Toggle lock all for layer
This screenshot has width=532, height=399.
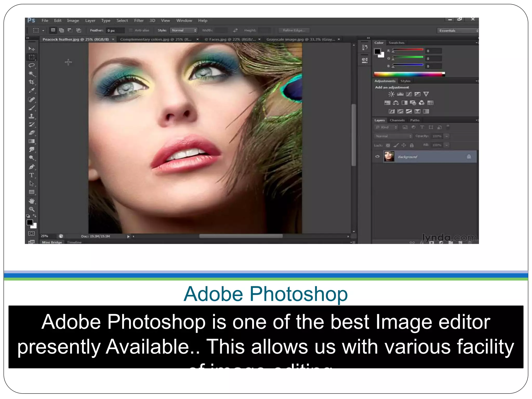coord(412,145)
